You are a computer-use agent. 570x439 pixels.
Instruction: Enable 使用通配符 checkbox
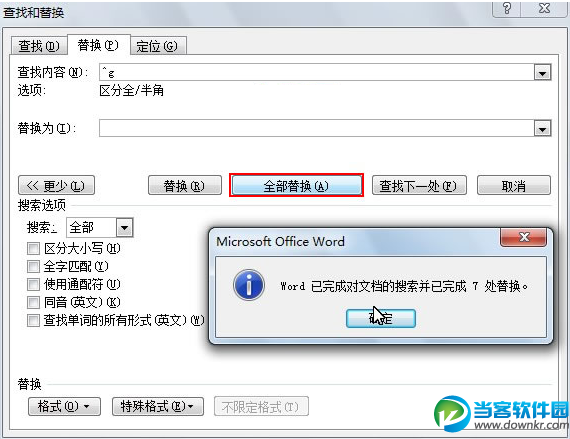(x=33, y=284)
